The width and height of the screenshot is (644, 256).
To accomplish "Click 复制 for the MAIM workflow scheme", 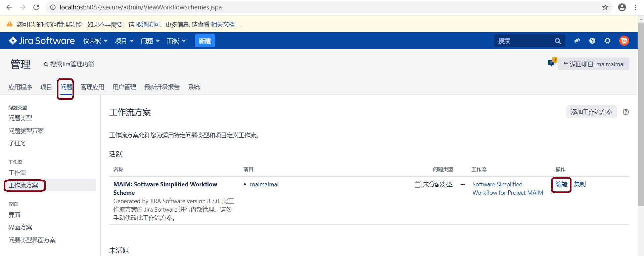I will (580, 184).
